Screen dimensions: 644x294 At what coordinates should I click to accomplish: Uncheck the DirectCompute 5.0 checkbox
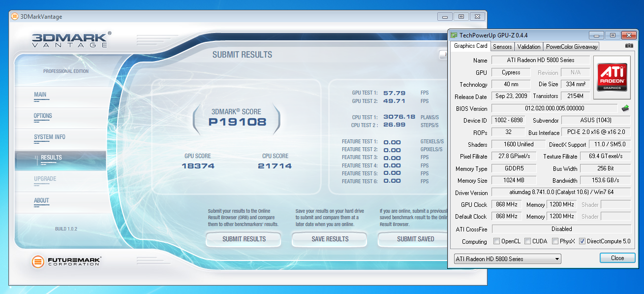pyautogui.click(x=583, y=241)
